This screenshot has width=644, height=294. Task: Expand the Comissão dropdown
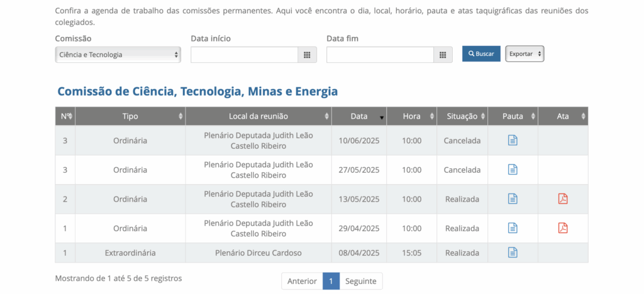[x=118, y=55]
